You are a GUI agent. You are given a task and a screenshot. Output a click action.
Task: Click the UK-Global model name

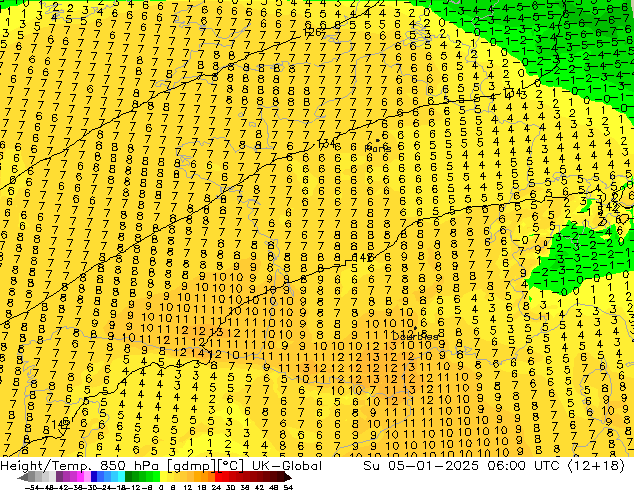point(287,466)
